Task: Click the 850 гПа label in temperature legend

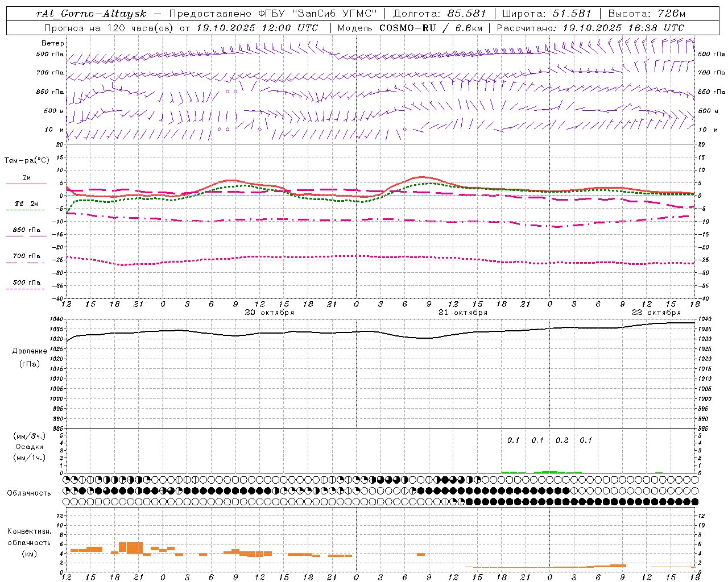Action: pyautogui.click(x=27, y=230)
